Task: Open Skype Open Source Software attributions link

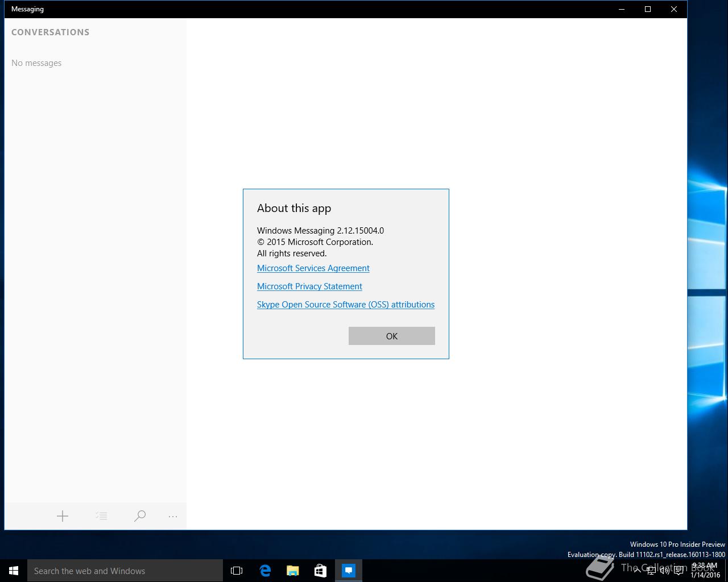Action: (346, 305)
